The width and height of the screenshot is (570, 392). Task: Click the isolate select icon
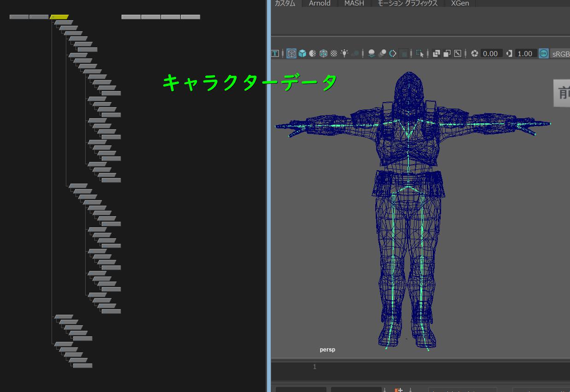420,53
